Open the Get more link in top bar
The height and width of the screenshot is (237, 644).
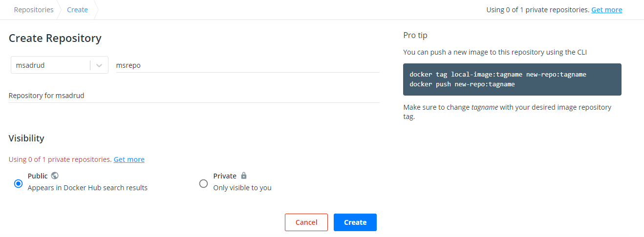tap(606, 10)
